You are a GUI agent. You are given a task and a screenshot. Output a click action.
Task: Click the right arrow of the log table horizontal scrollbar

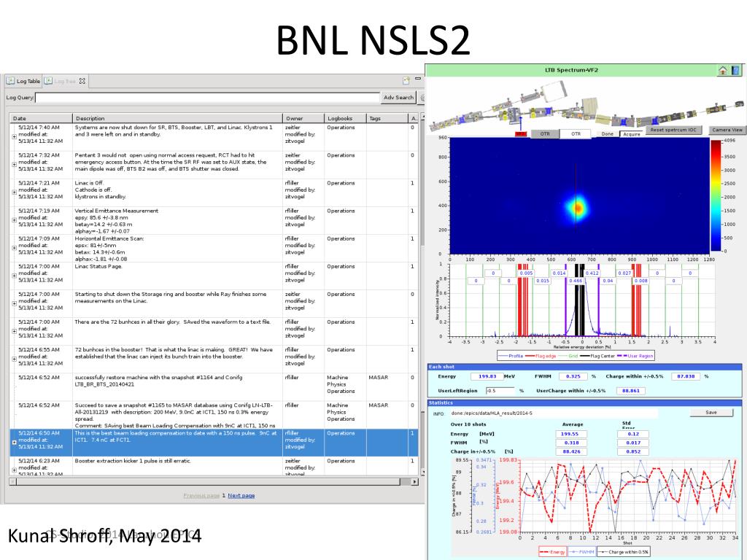click(x=414, y=481)
